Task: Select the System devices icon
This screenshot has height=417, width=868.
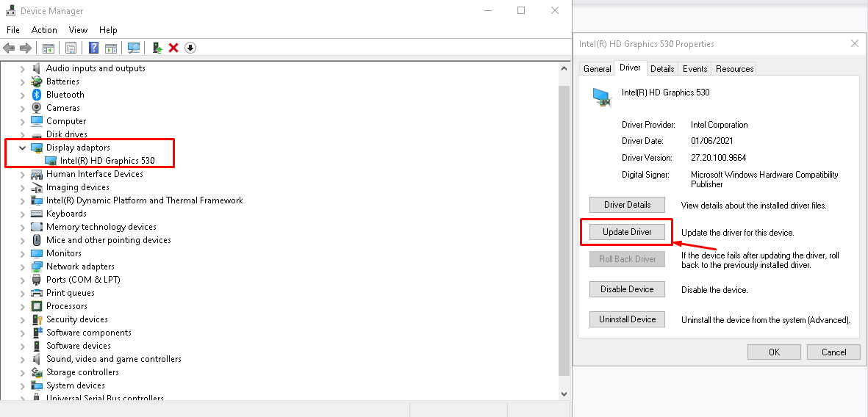Action: click(x=37, y=385)
